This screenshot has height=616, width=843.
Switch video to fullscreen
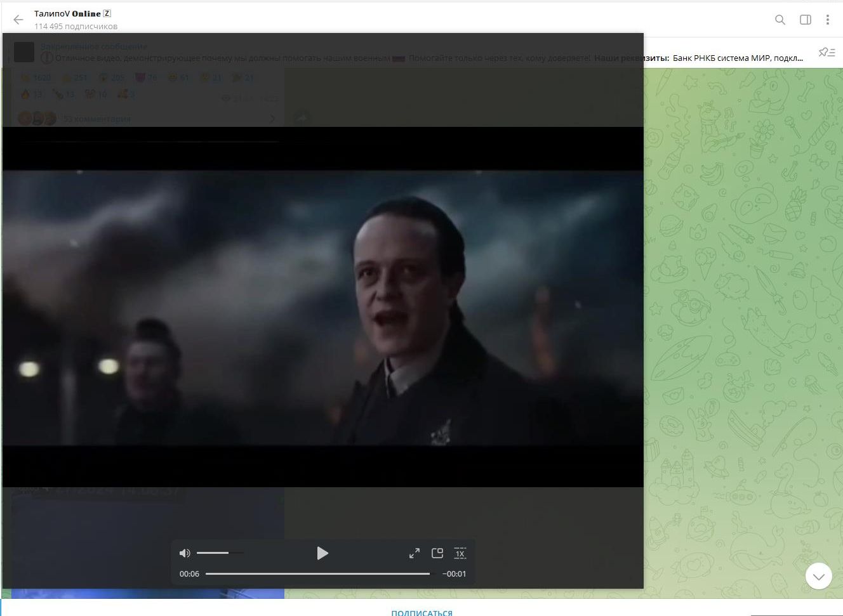[415, 553]
